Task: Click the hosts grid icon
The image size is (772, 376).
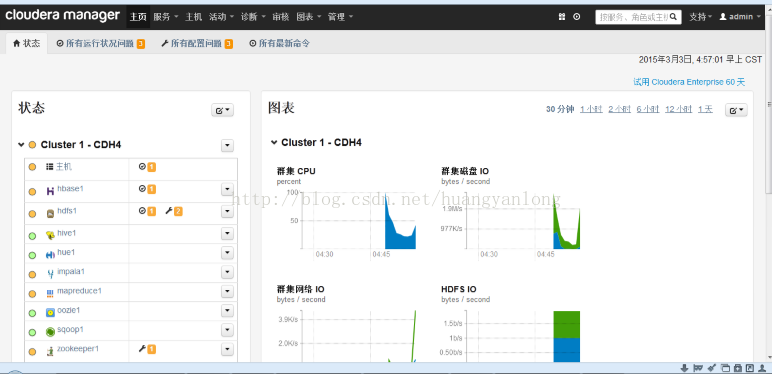Action: tap(49, 167)
